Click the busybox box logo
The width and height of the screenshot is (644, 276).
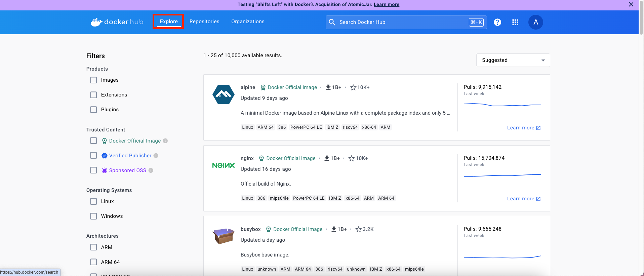click(224, 236)
